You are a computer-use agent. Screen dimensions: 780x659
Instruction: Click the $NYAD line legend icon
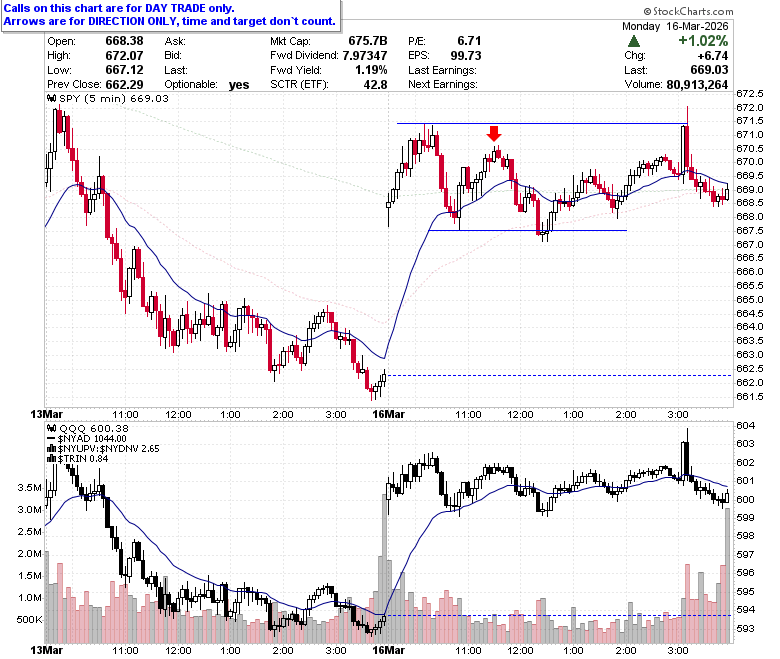point(51,439)
